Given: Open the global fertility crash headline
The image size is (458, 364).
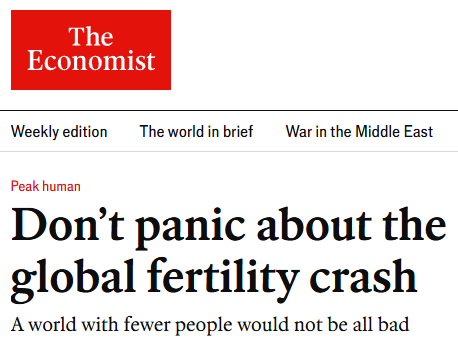Looking at the screenshot, I should (x=229, y=254).
